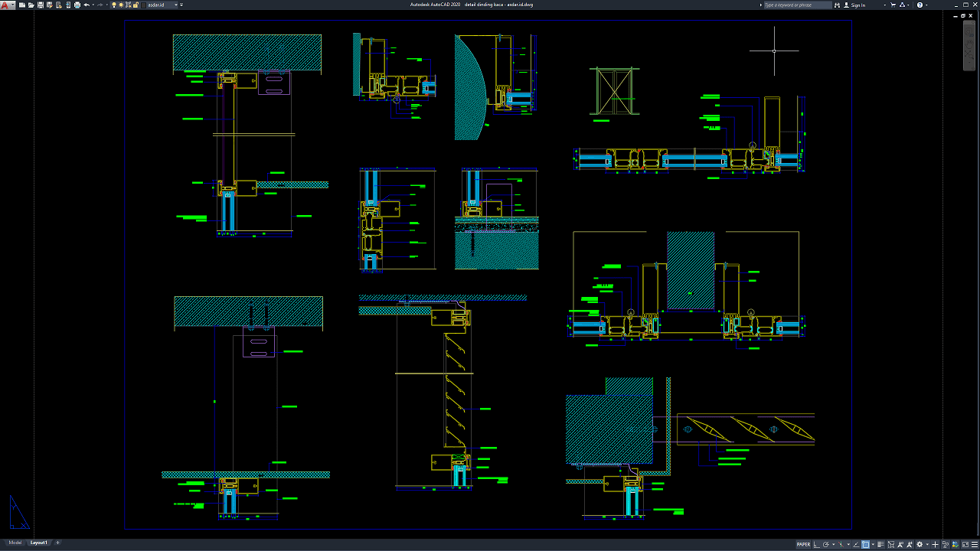Click the Save icon in quick access toolbar
Image resolution: width=980 pixels, height=551 pixels.
coord(40,5)
